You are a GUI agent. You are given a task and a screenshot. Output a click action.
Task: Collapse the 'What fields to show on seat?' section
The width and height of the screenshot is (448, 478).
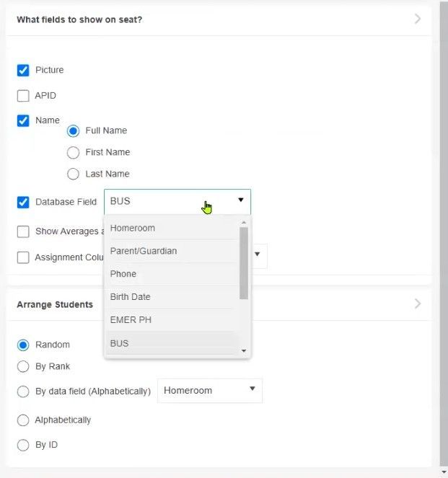point(418,19)
